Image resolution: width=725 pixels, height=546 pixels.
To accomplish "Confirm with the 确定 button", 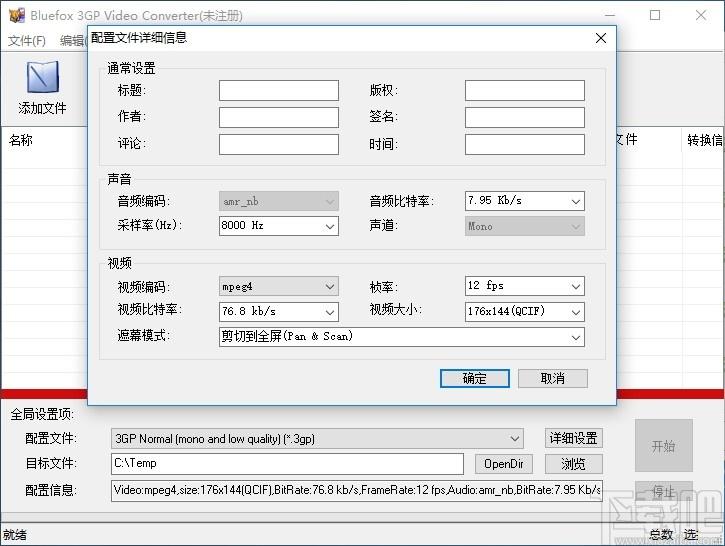I will click(475, 379).
